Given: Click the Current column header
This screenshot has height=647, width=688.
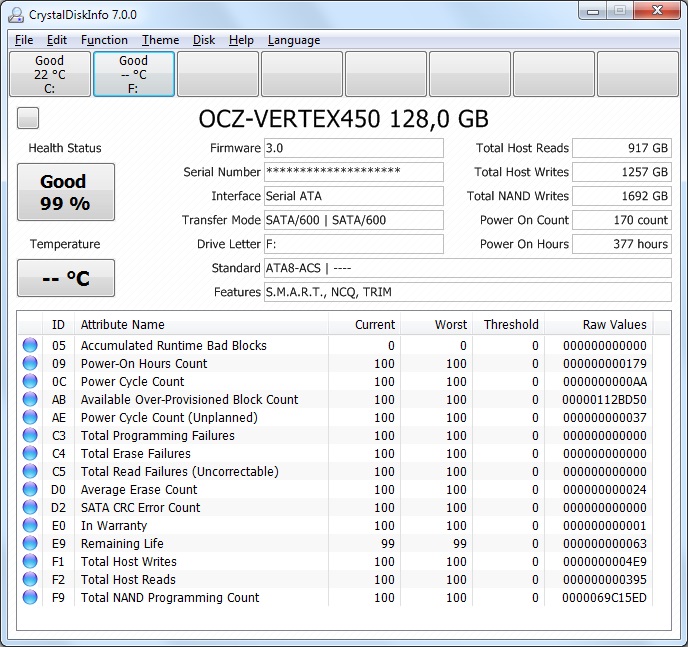Looking at the screenshot, I should tap(365, 325).
